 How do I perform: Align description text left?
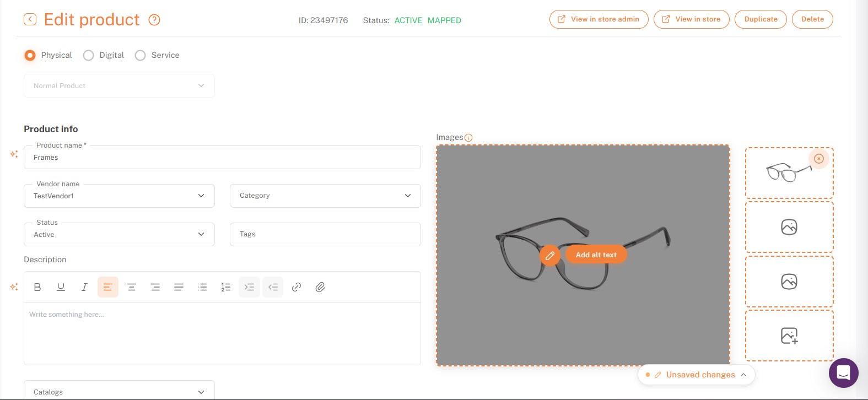(108, 287)
